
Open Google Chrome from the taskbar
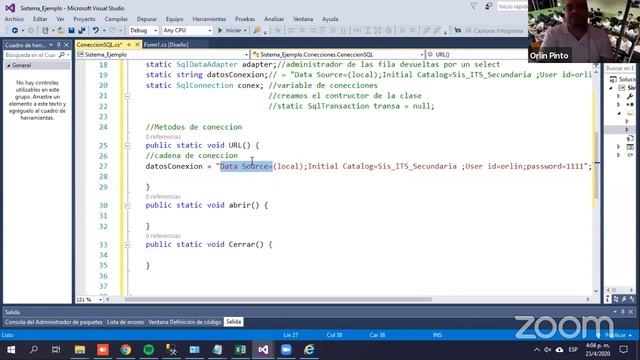(126, 350)
